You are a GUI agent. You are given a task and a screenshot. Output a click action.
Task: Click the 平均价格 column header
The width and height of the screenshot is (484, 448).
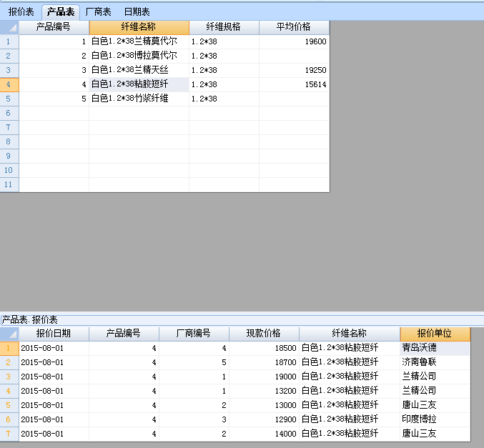pos(294,27)
